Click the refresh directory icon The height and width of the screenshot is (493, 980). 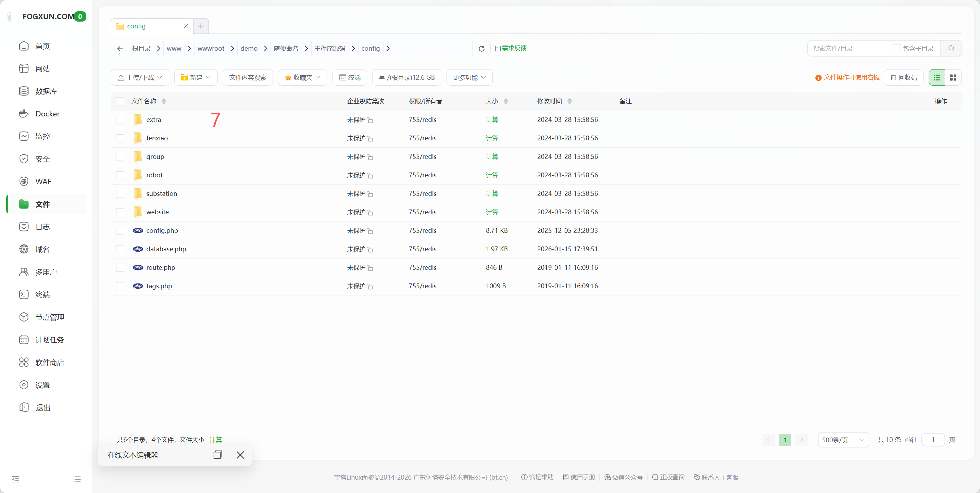[x=481, y=49]
